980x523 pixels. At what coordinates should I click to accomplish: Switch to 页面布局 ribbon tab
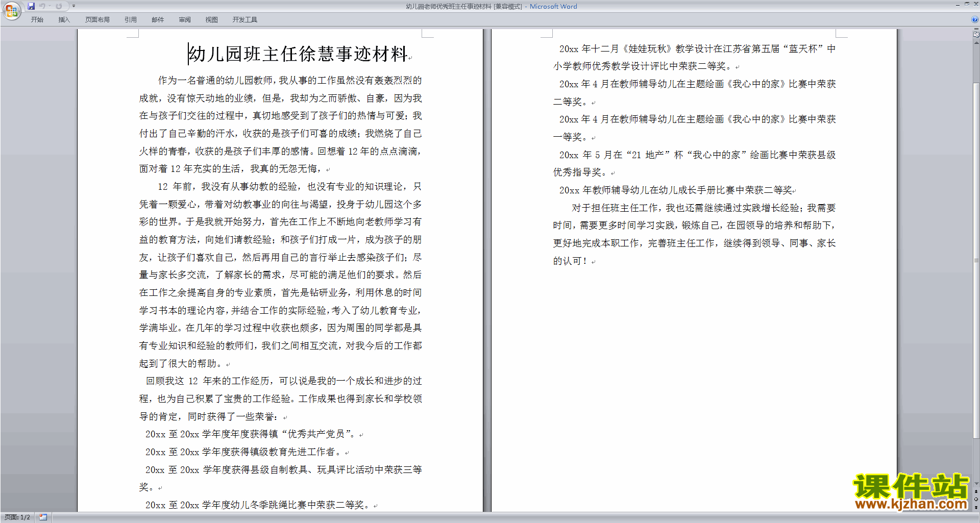click(97, 20)
